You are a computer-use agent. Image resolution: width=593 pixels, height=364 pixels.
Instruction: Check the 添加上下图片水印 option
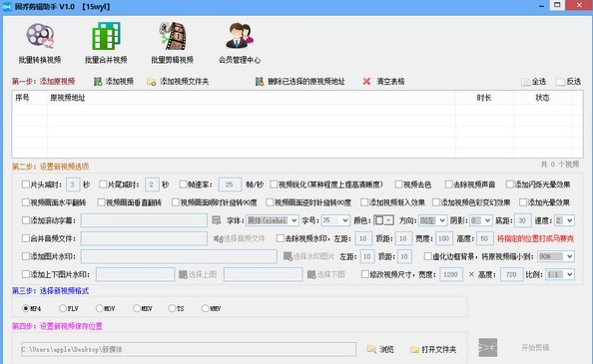pos(26,274)
